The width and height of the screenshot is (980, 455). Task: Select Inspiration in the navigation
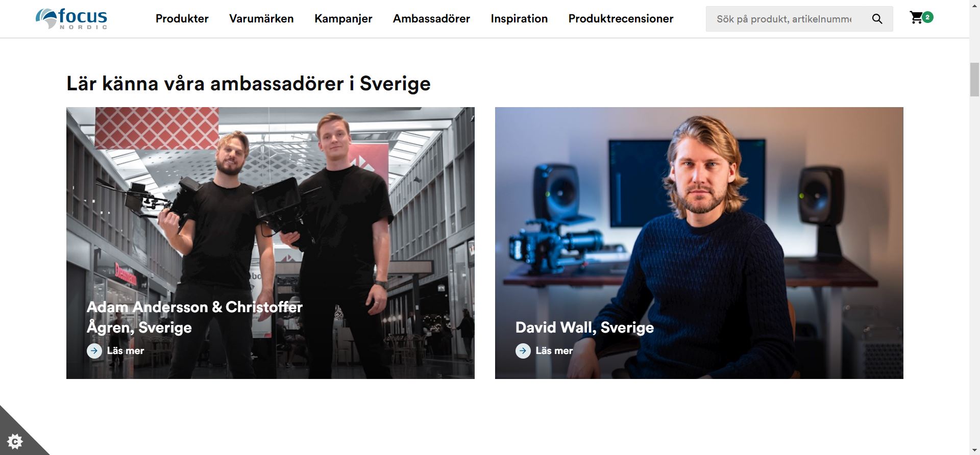point(519,19)
